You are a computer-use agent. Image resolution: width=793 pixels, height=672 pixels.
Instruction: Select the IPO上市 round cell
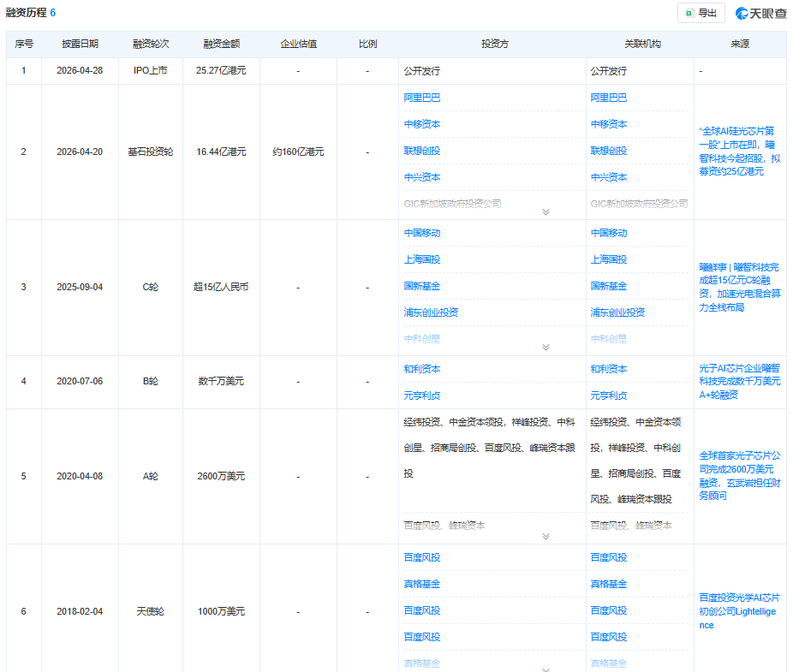click(x=150, y=71)
